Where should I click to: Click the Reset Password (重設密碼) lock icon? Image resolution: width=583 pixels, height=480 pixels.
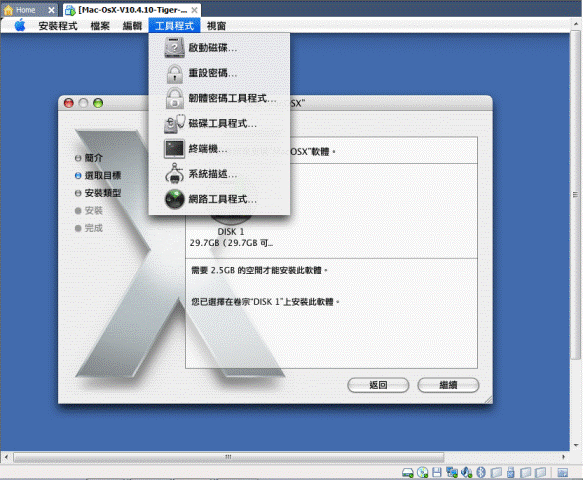pyautogui.click(x=174, y=73)
